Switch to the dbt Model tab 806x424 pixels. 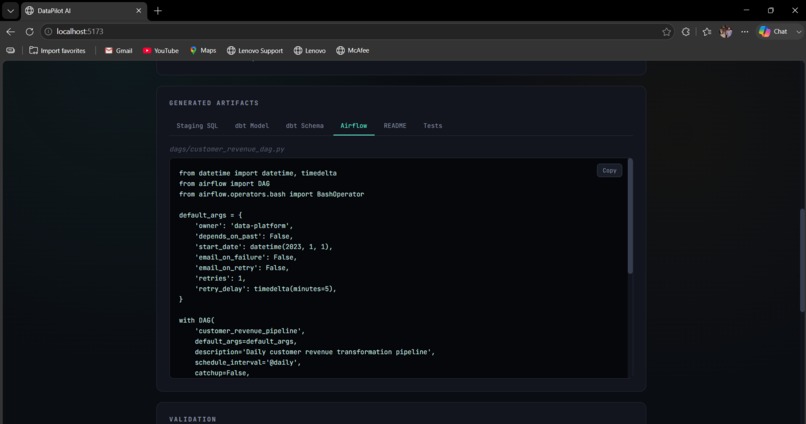coord(251,125)
